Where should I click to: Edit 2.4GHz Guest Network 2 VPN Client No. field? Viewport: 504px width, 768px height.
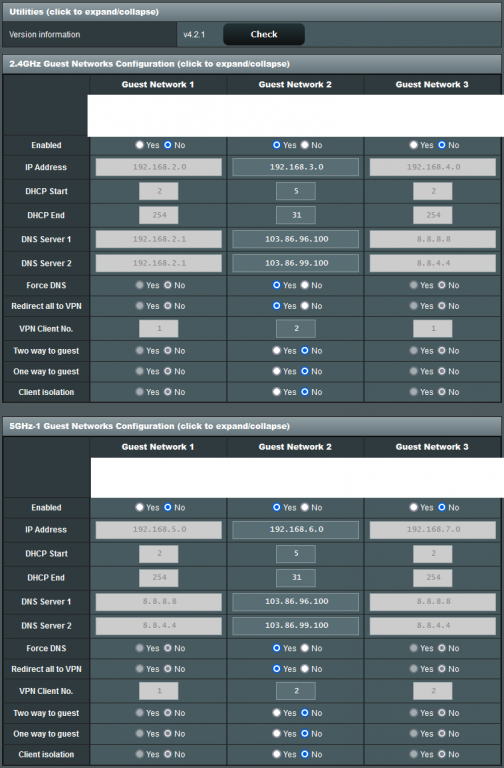pyautogui.click(x=296, y=329)
